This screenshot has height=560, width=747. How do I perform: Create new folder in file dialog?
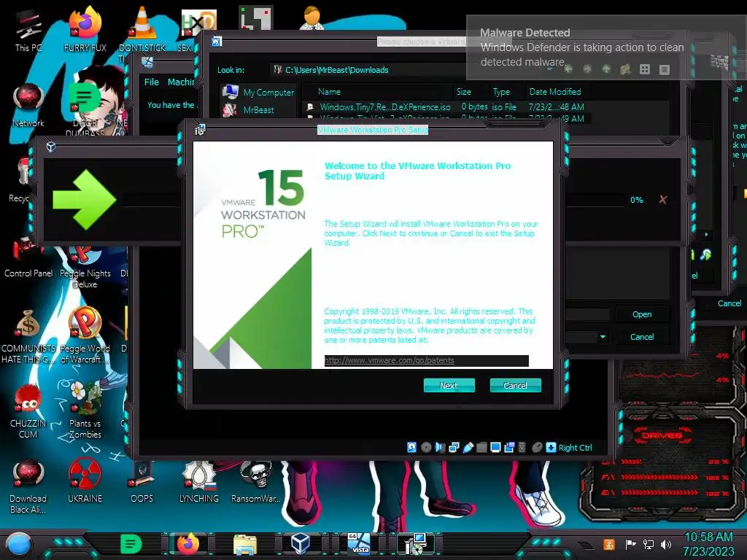pyautogui.click(x=625, y=69)
